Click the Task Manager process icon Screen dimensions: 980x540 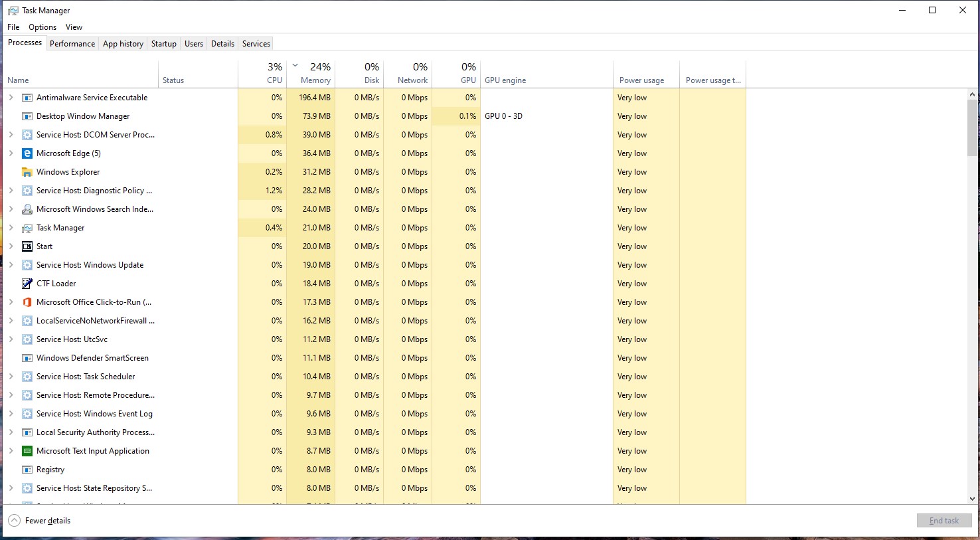click(x=27, y=228)
